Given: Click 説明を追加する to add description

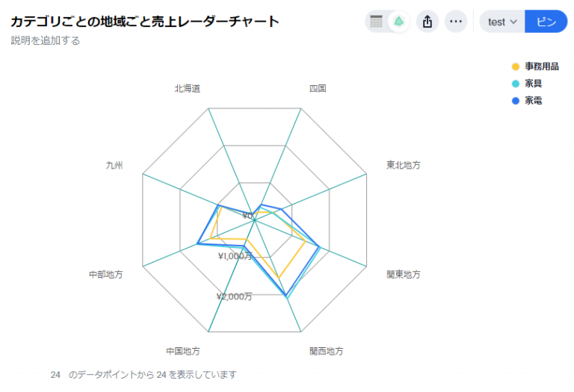Looking at the screenshot, I should (x=46, y=40).
